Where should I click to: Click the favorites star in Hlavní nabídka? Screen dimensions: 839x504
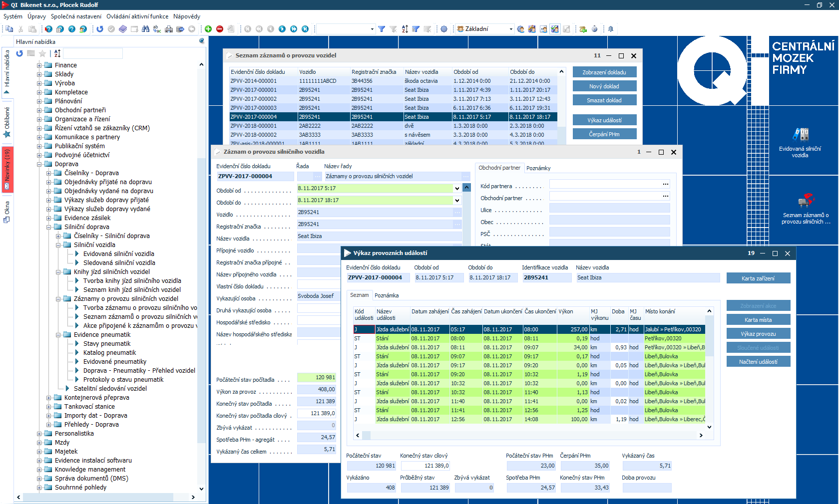(x=42, y=53)
